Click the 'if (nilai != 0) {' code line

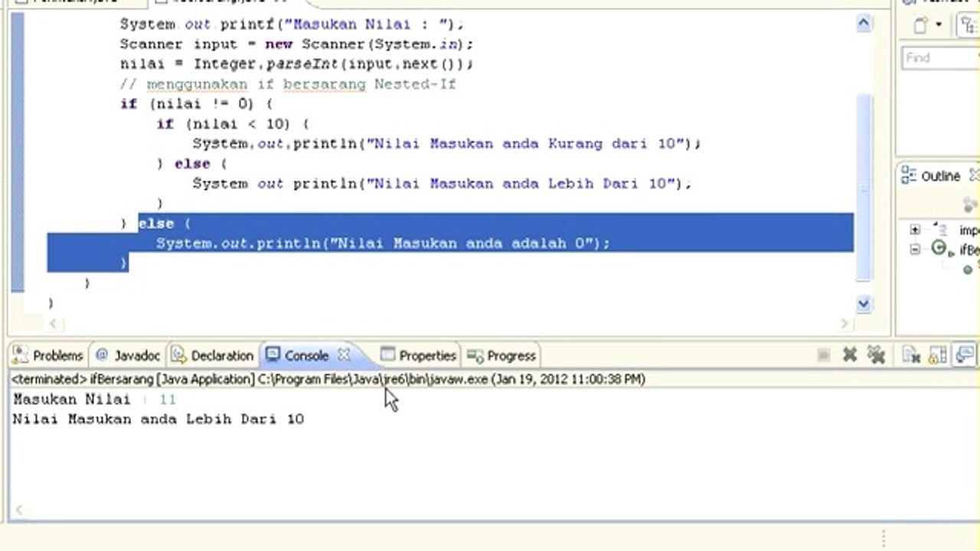tap(196, 103)
